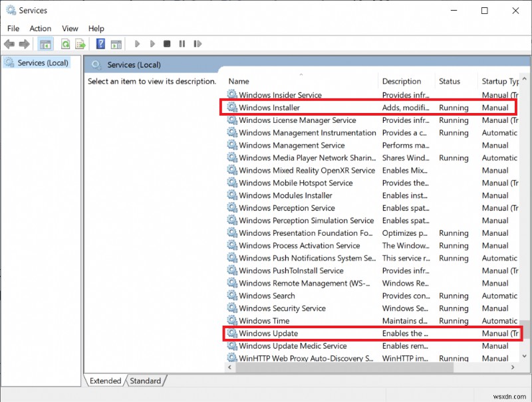Open Help using the blue question mark icon
This screenshot has height=402, width=532.
click(100, 44)
